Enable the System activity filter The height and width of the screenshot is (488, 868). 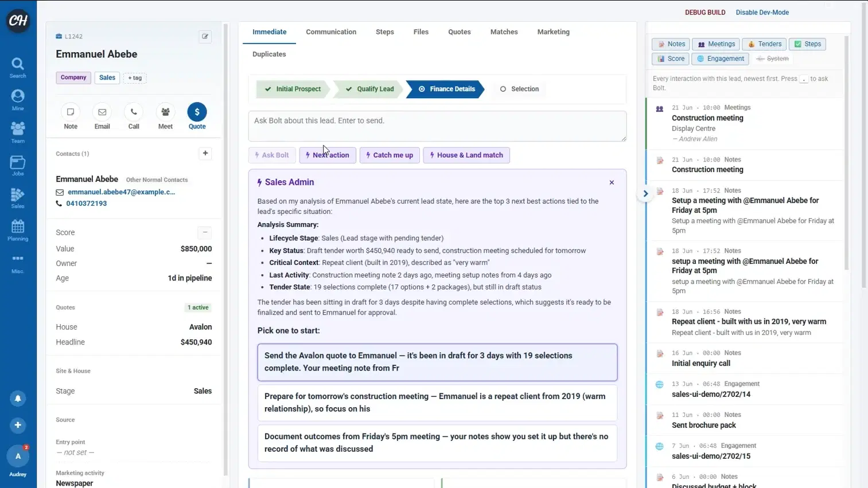772,58
